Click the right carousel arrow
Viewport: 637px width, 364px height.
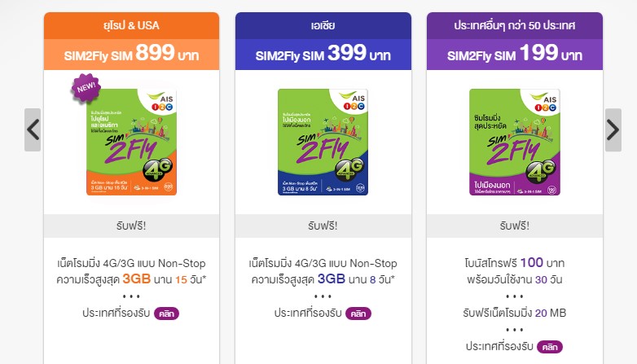(613, 130)
